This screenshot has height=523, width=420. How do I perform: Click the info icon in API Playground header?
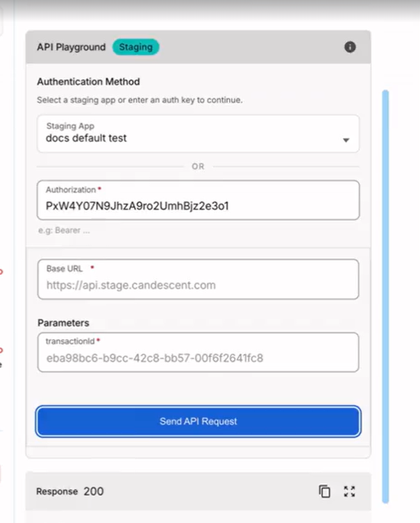350,47
